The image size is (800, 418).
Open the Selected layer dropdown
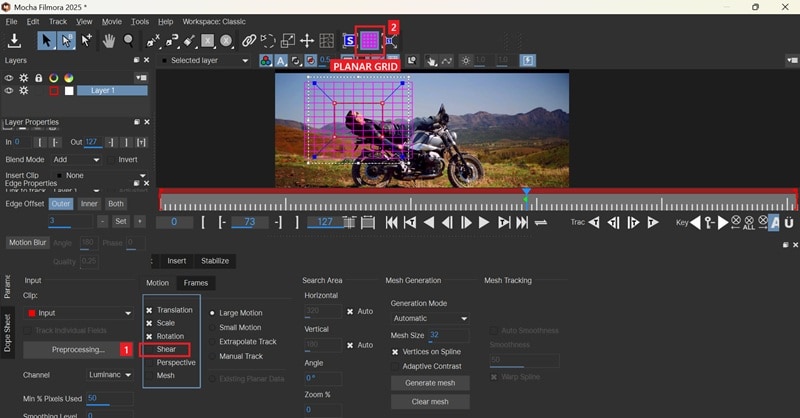pos(205,61)
